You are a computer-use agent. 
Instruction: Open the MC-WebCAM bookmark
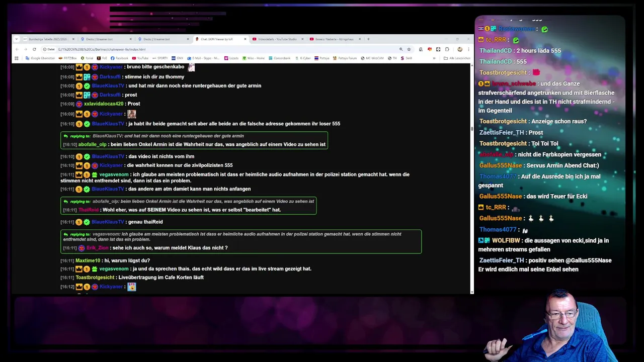(372, 58)
